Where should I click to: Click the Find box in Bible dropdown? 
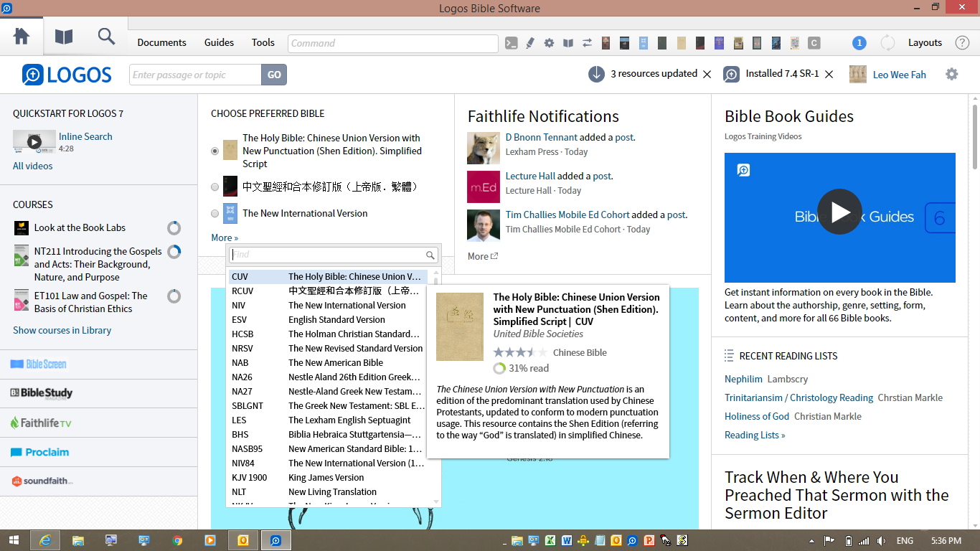coord(334,255)
